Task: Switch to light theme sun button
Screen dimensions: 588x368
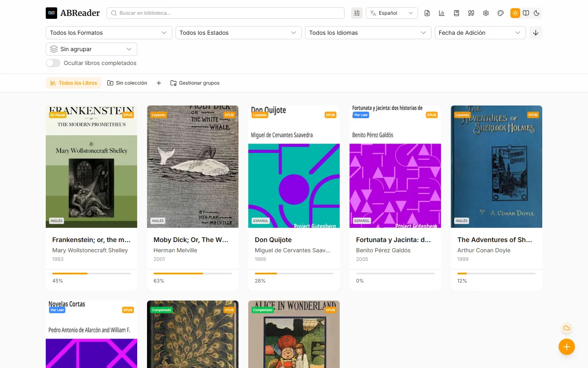Action: (x=515, y=13)
